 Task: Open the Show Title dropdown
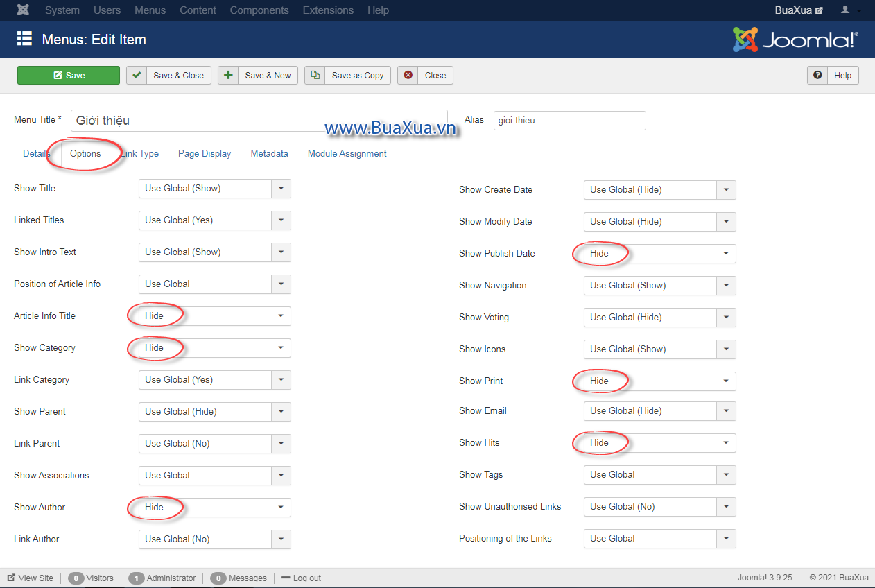215,189
